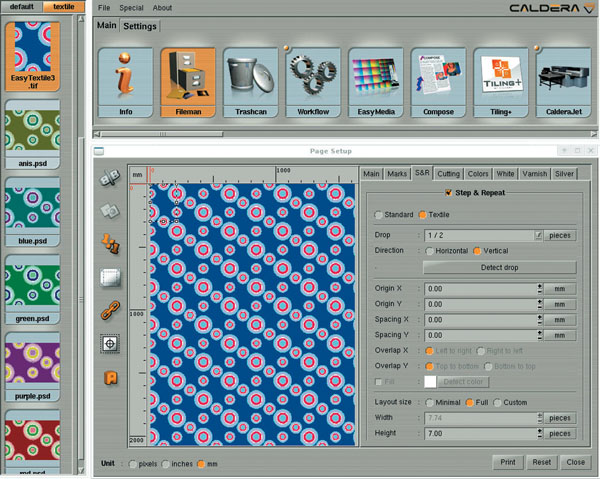Enable the Step & Repeat checkbox
The image size is (600, 479).
pyautogui.click(x=448, y=193)
